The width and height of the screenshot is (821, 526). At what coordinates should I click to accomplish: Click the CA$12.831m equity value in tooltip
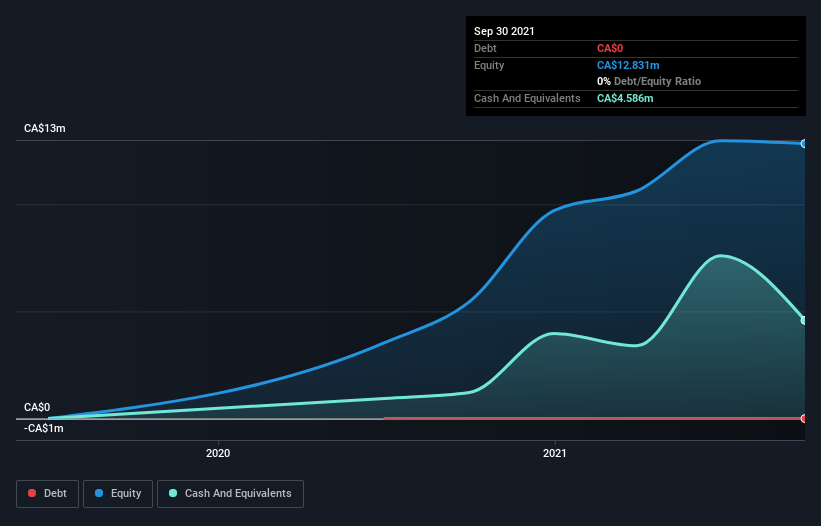pos(628,65)
